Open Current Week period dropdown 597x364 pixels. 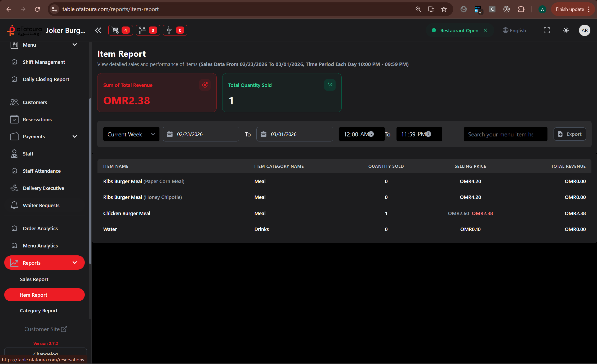pyautogui.click(x=131, y=134)
